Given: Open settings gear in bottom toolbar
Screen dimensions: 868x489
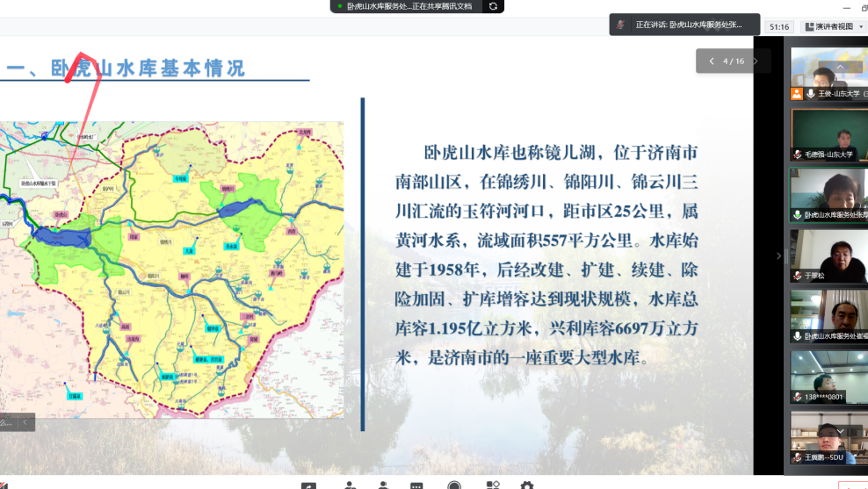Looking at the screenshot, I should (526, 485).
